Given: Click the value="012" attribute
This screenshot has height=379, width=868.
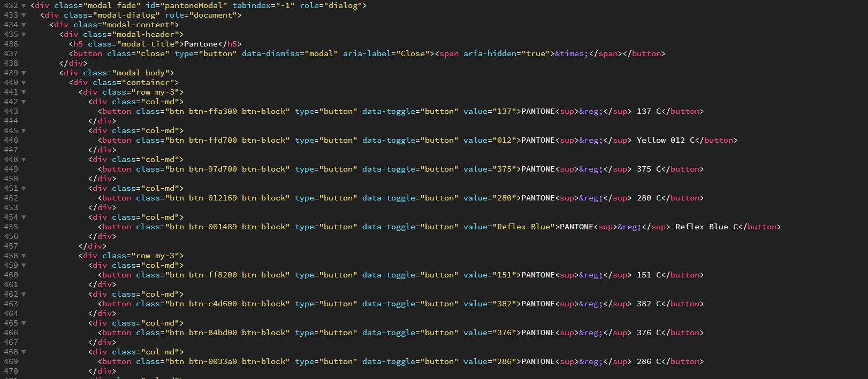Looking at the screenshot, I should coord(490,140).
